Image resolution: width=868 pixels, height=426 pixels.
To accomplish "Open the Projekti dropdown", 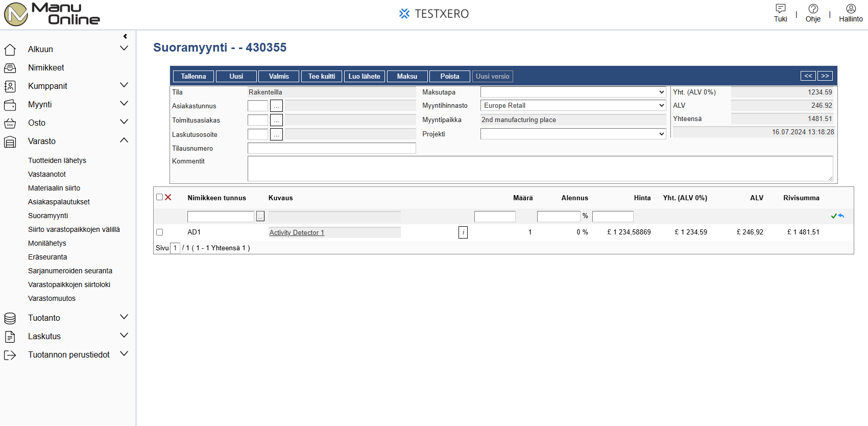I will pyautogui.click(x=573, y=134).
